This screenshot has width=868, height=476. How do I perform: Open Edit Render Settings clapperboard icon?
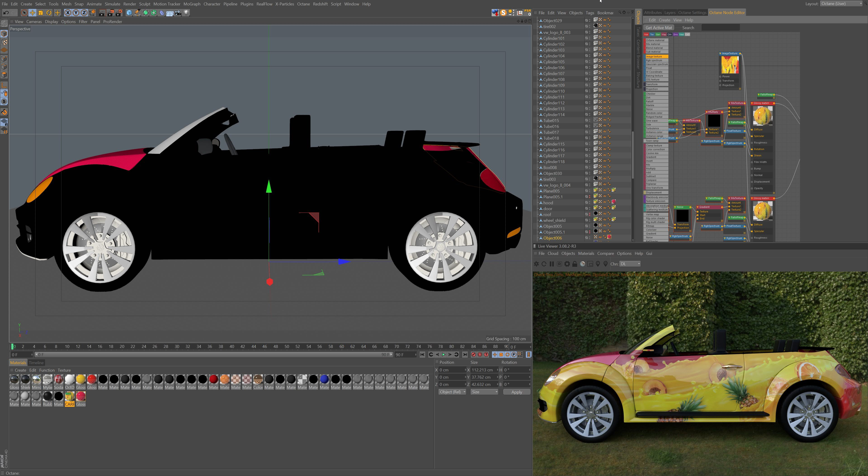(x=119, y=13)
